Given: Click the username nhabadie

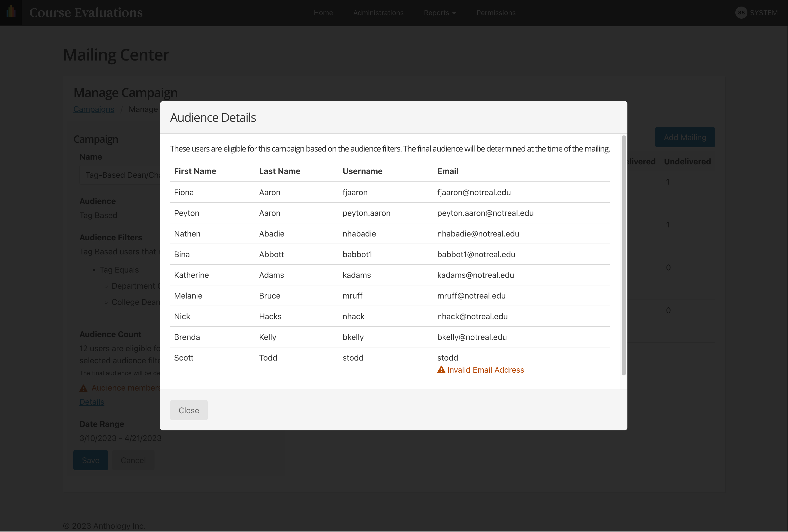Looking at the screenshot, I should (x=359, y=234).
